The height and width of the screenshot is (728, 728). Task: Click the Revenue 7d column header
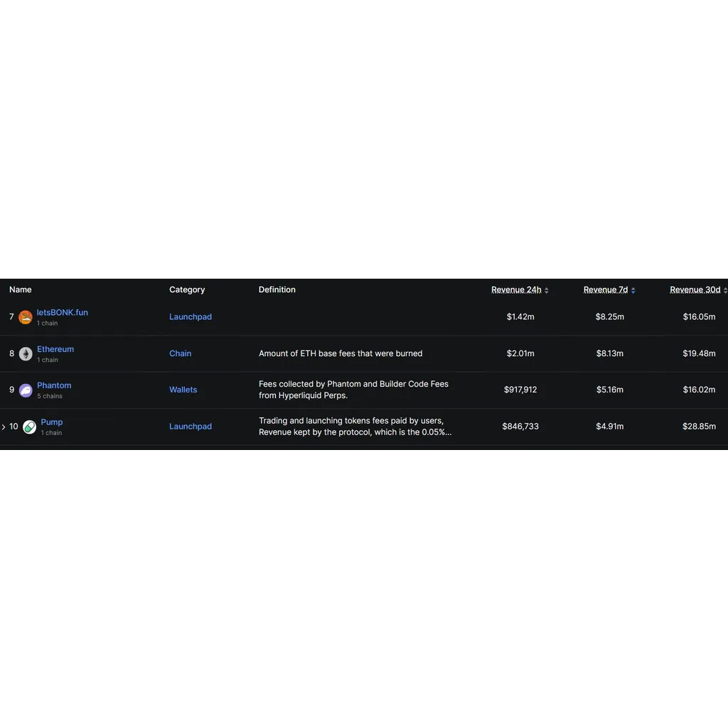click(x=606, y=290)
